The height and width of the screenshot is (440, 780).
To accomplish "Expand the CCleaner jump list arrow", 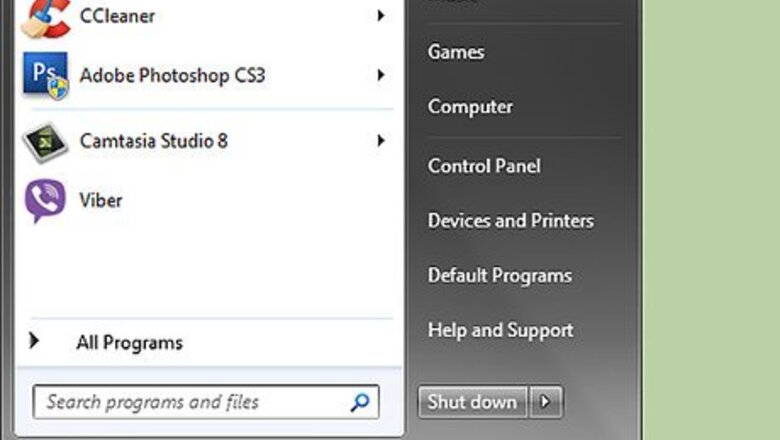I will click(381, 16).
